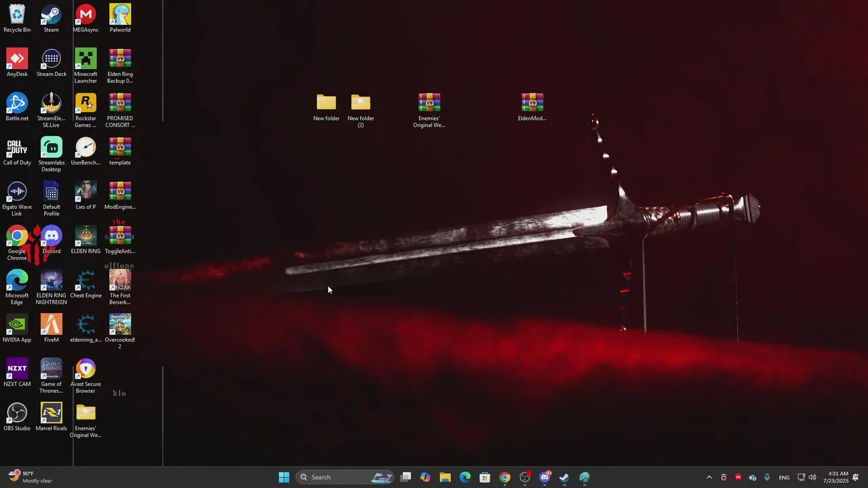
Task: Open the clock and calendar flyout
Action: pos(835,477)
